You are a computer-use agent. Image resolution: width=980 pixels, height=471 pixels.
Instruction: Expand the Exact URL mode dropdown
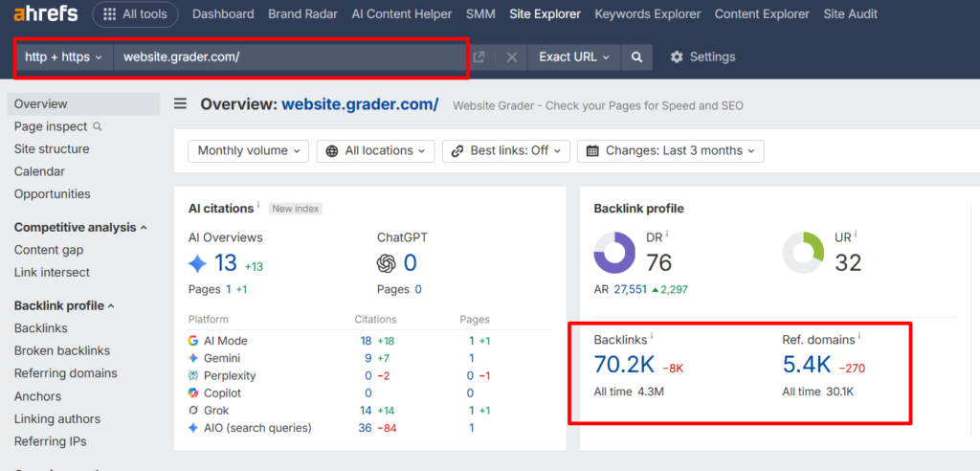[x=574, y=56]
